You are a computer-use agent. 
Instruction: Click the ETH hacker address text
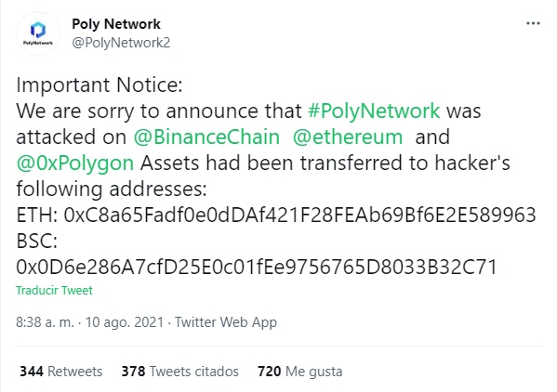click(299, 215)
